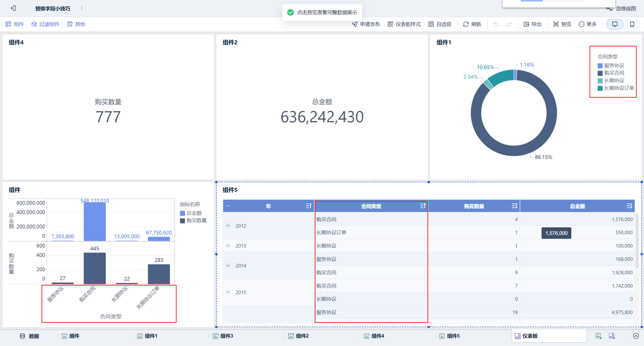Viewport: 644px width, 346px height.
Task: Open the three-dot menu beside dashboard title
Action: click(x=82, y=8)
